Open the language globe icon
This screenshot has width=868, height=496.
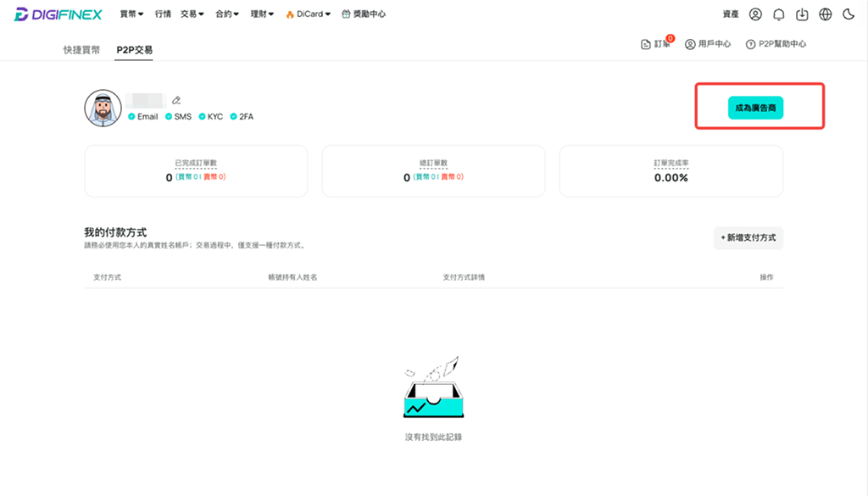(x=825, y=14)
